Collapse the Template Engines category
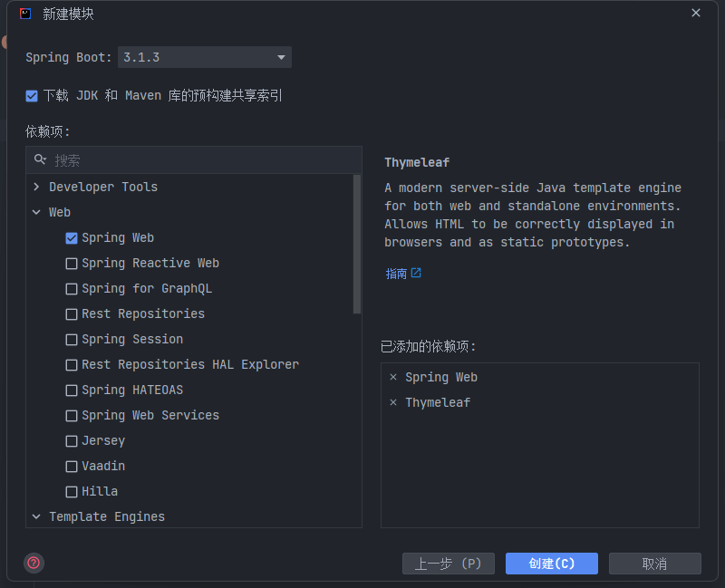Image resolution: width=725 pixels, height=588 pixels. pos(36,516)
